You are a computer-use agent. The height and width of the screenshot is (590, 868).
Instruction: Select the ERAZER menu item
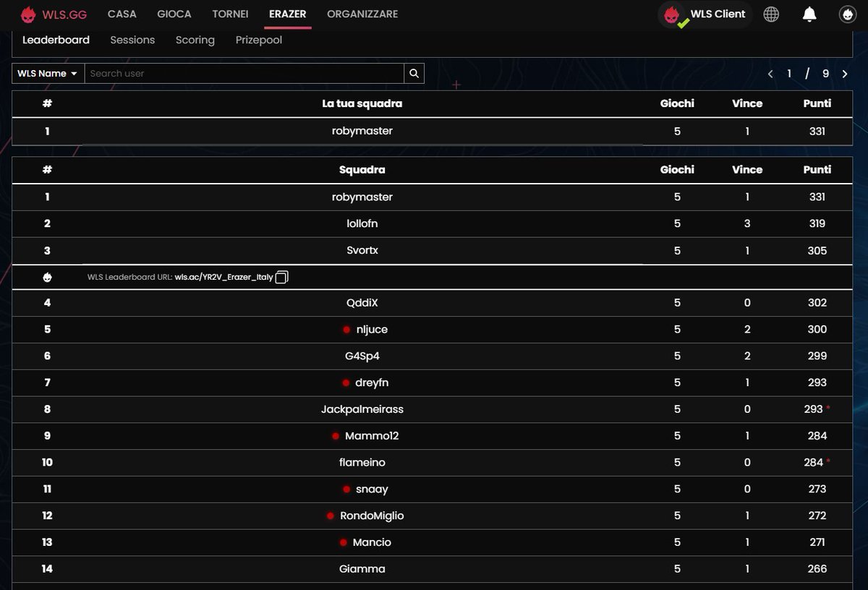[287, 14]
